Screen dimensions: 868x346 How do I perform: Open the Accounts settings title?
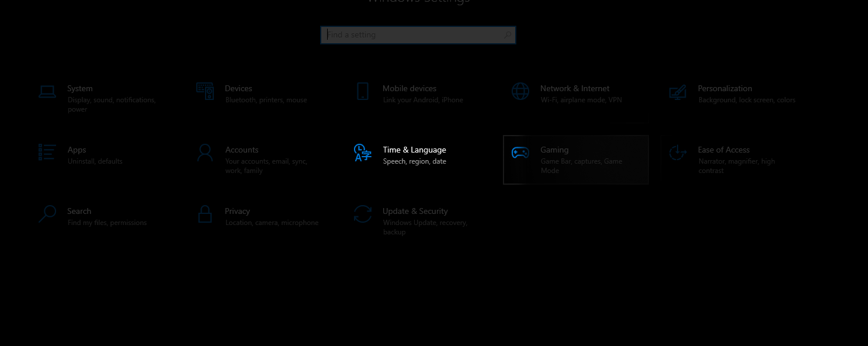[242, 150]
